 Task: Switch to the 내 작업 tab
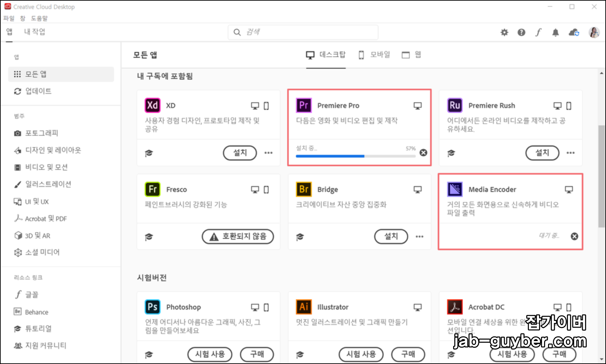pos(35,32)
